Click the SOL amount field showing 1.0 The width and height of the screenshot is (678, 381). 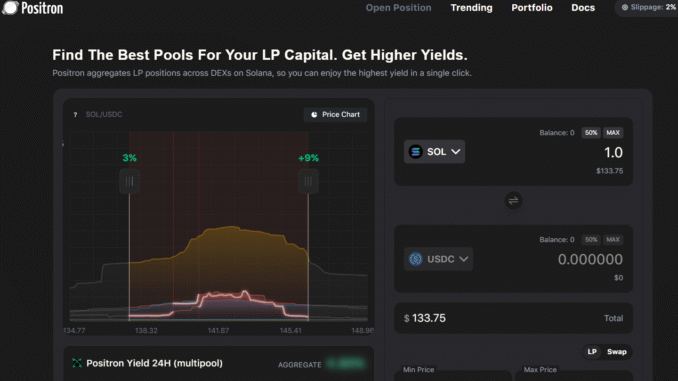click(x=613, y=152)
